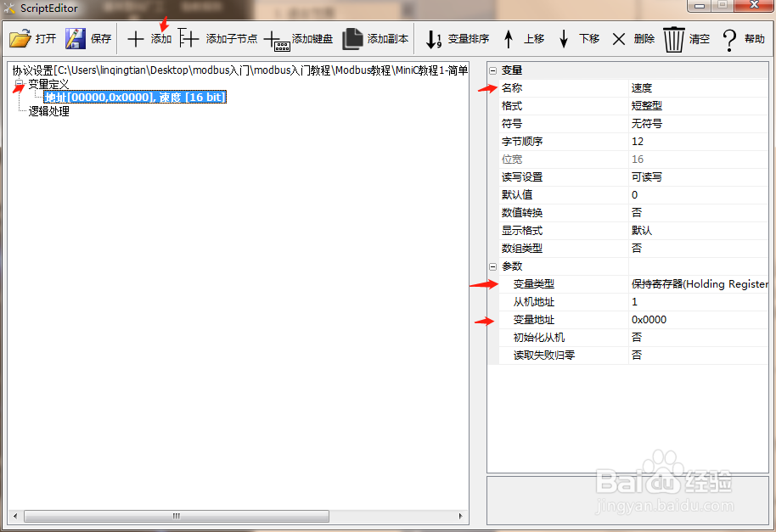Open the 格式 value 短整型
The width and height of the screenshot is (776, 532).
point(698,106)
